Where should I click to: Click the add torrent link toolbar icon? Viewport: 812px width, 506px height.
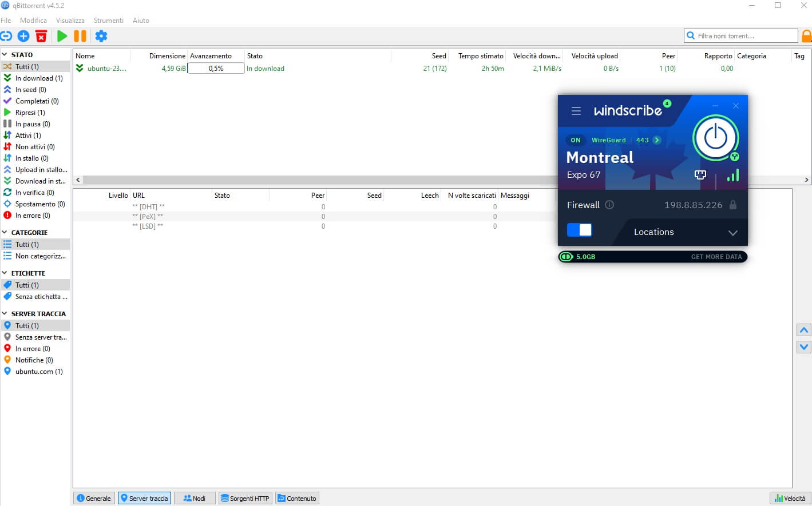click(x=6, y=36)
